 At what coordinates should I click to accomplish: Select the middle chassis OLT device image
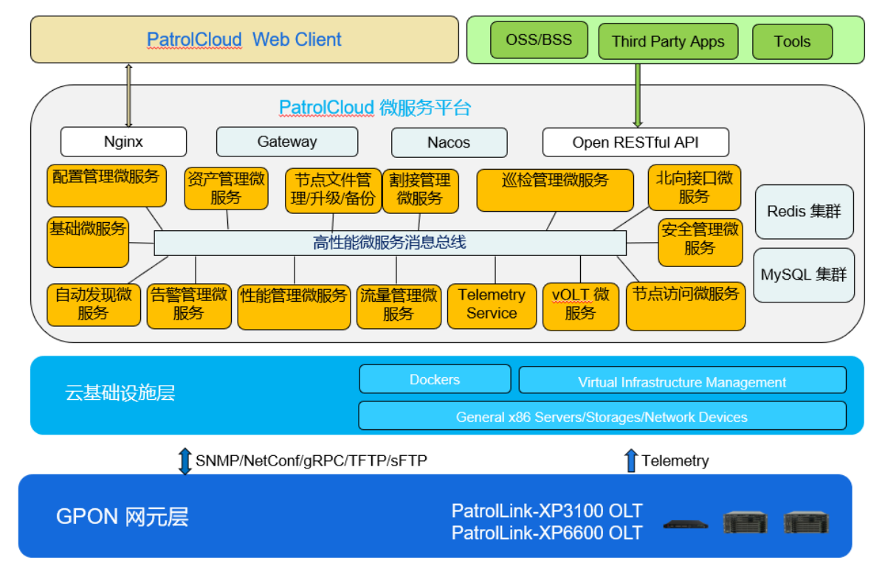tap(745, 522)
